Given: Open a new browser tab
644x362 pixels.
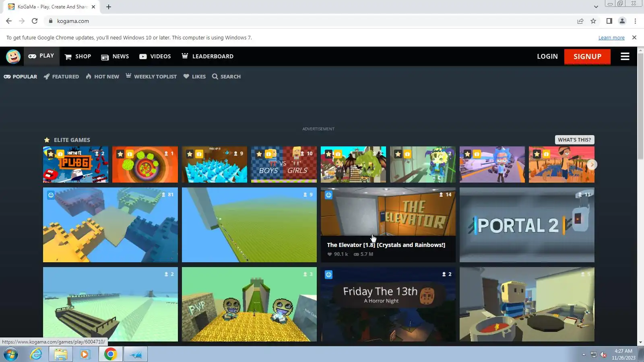Looking at the screenshot, I should coord(109,7).
